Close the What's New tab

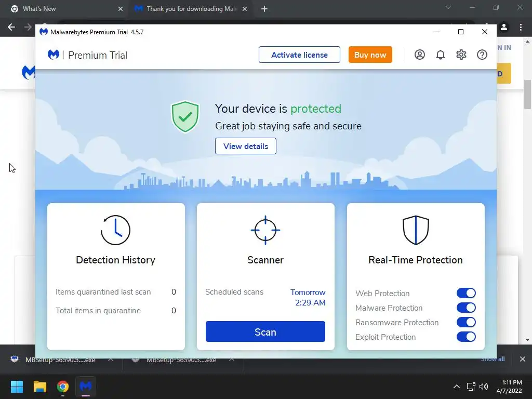[x=121, y=9]
